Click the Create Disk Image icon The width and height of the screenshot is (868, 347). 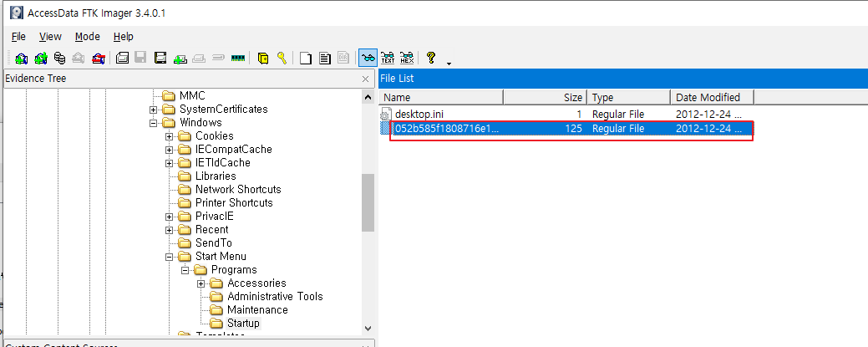coord(123,58)
